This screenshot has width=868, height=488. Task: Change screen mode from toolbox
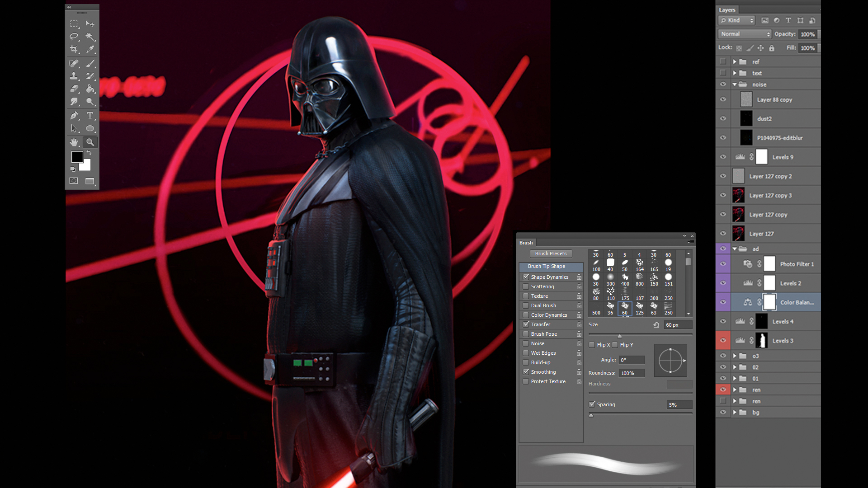pos(90,181)
